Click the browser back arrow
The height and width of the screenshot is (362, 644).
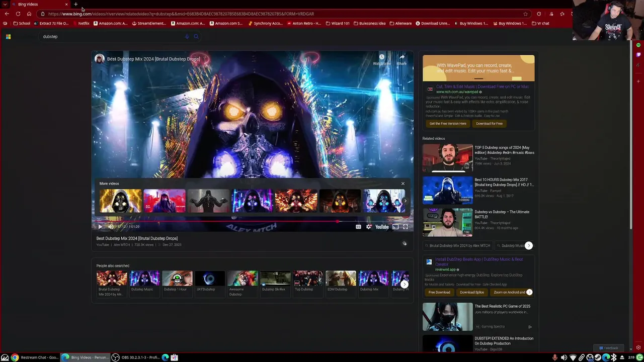(7, 14)
